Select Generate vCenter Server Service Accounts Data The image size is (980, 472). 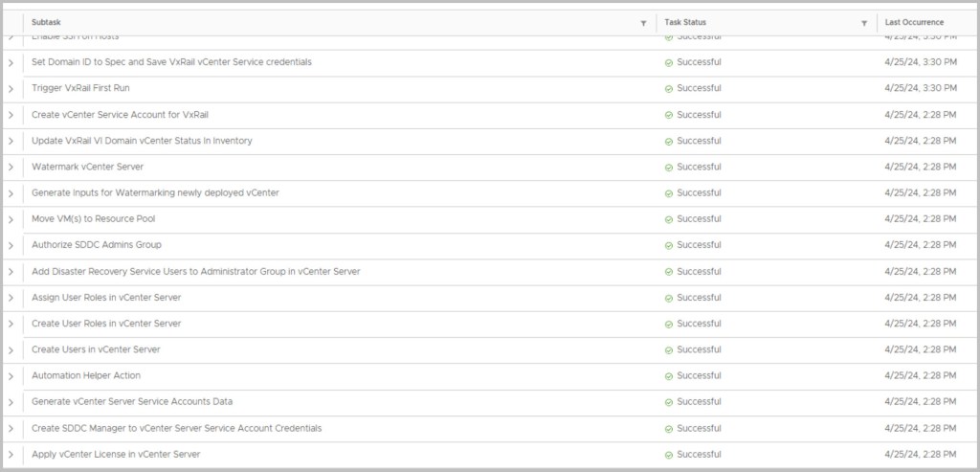132,402
